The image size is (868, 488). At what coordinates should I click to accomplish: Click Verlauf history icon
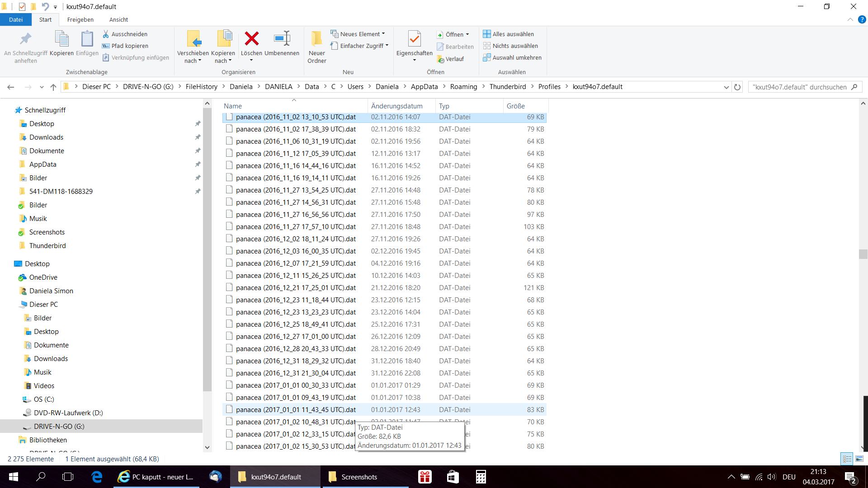(x=450, y=59)
